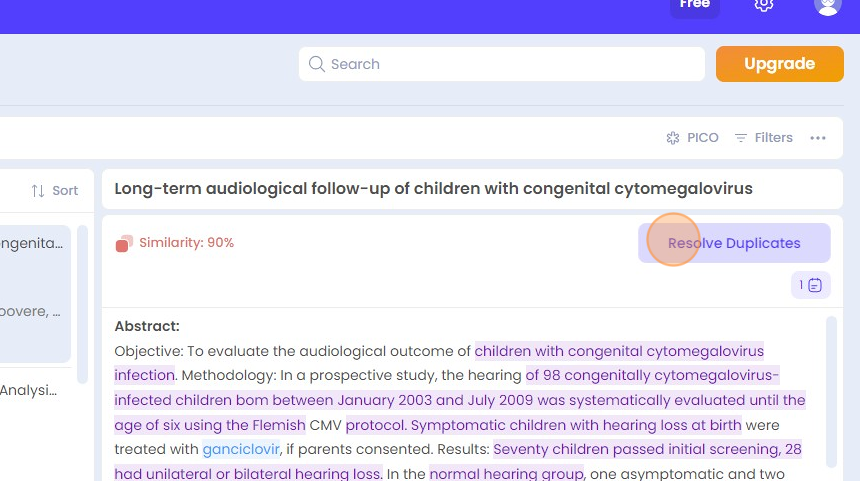Select the PICO option
Viewport: 860px width, 481px height.
[692, 138]
